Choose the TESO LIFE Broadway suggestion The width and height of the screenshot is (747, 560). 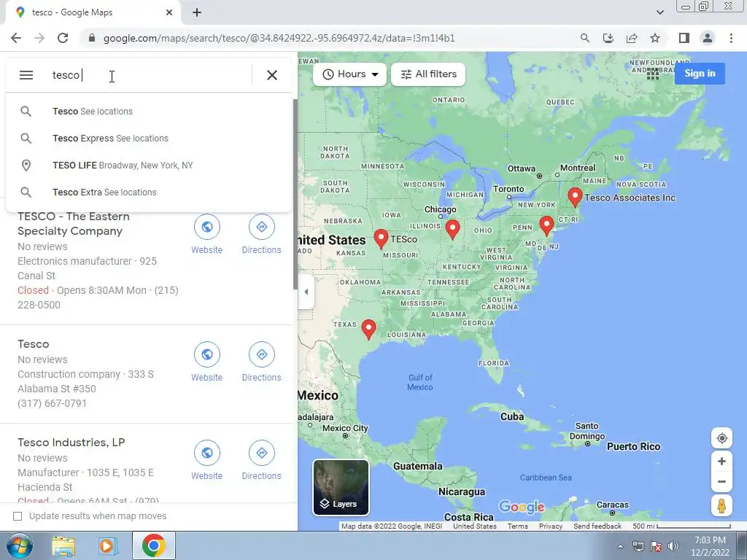coord(149,166)
